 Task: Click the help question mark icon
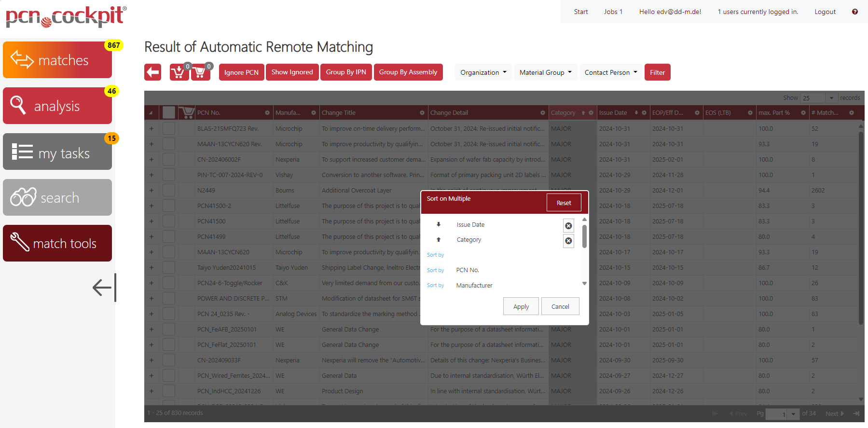coord(854,12)
